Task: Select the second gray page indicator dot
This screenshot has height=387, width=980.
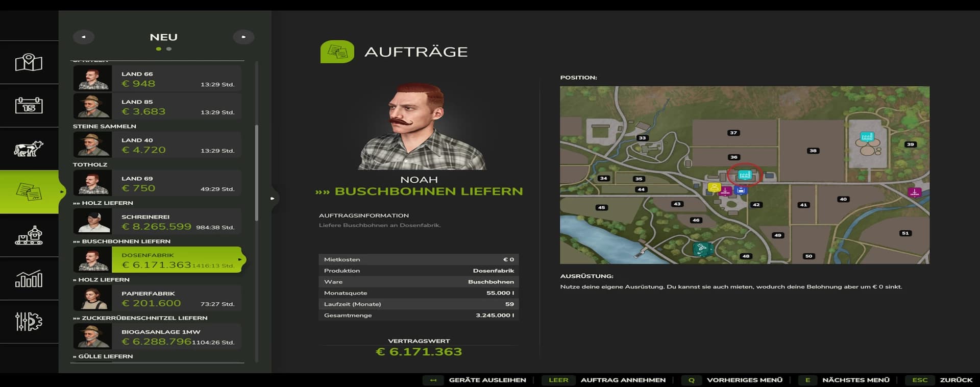Action: pyautogui.click(x=169, y=49)
